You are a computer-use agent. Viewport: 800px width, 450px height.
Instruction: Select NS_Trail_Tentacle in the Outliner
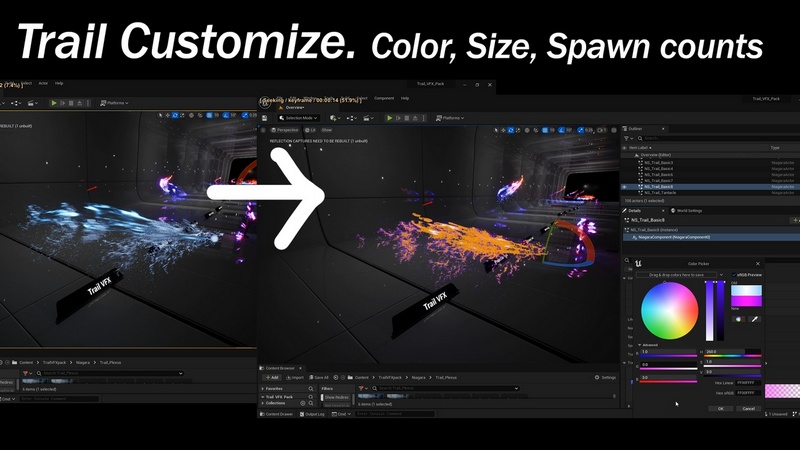coord(662,193)
